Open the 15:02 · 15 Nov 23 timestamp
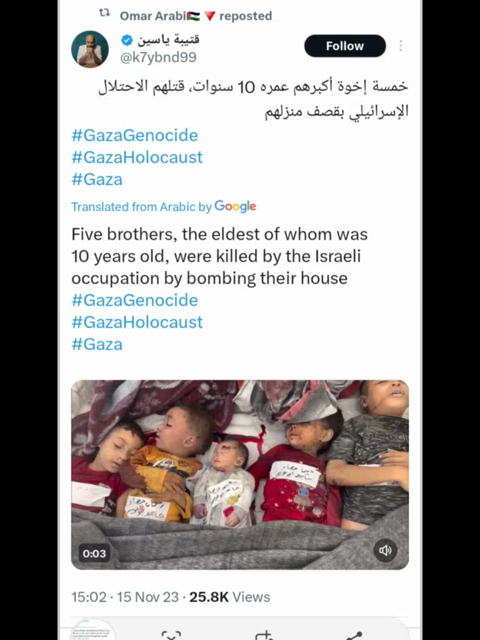The width and height of the screenshot is (480, 640). (x=125, y=597)
